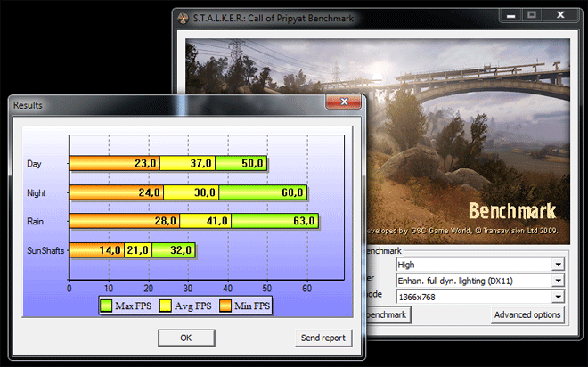Click the SunShafts row label in chart
The width and height of the screenshot is (588, 367).
click(x=45, y=250)
